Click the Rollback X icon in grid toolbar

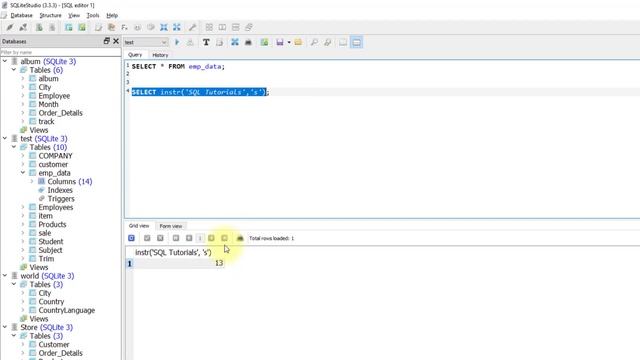[x=160, y=238]
